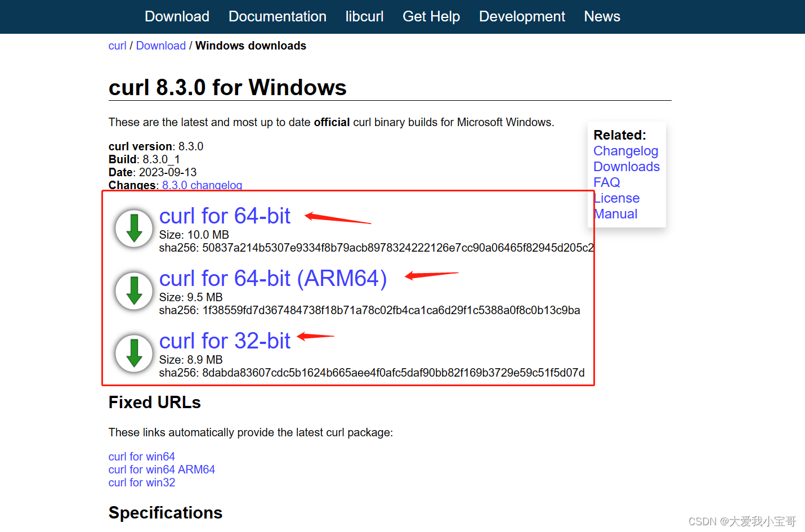
Task: Click the 'curl for 32-bit' heading link
Action: [225, 341]
